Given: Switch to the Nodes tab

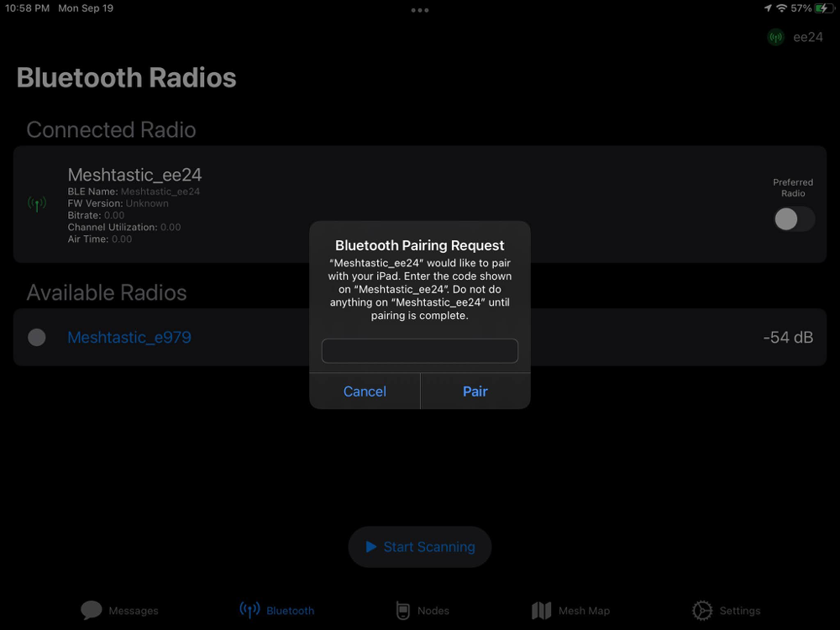Looking at the screenshot, I should (x=423, y=610).
